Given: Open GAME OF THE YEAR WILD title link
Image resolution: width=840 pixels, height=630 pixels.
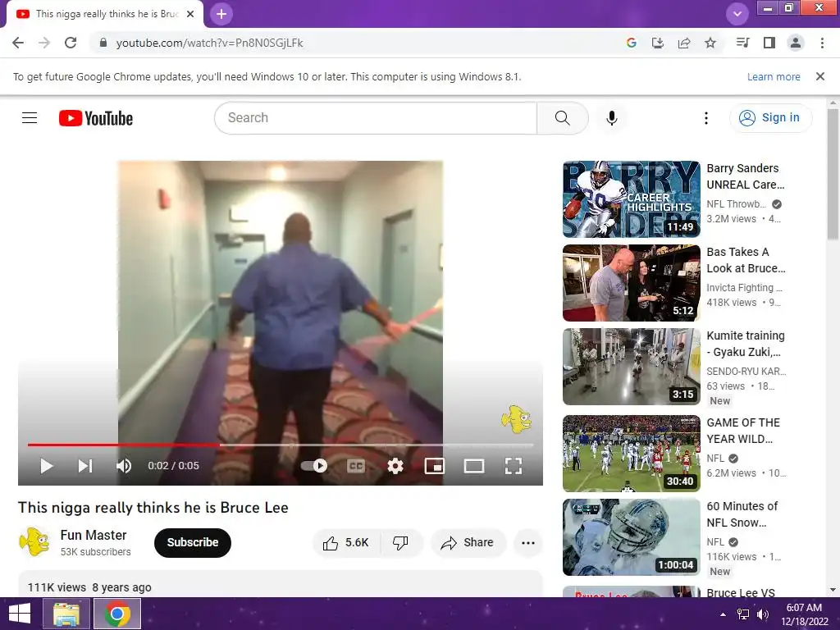Looking at the screenshot, I should 743,431.
